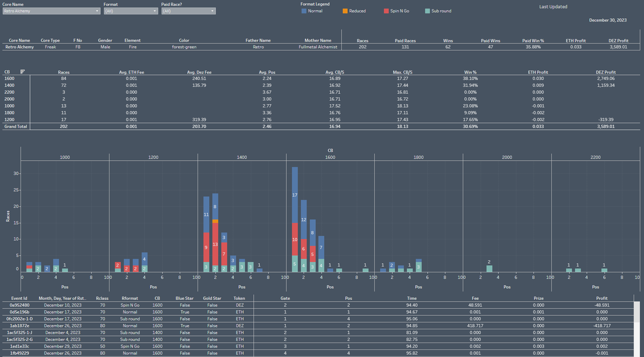
Task: Click the Event Id column header
Action: (19, 298)
